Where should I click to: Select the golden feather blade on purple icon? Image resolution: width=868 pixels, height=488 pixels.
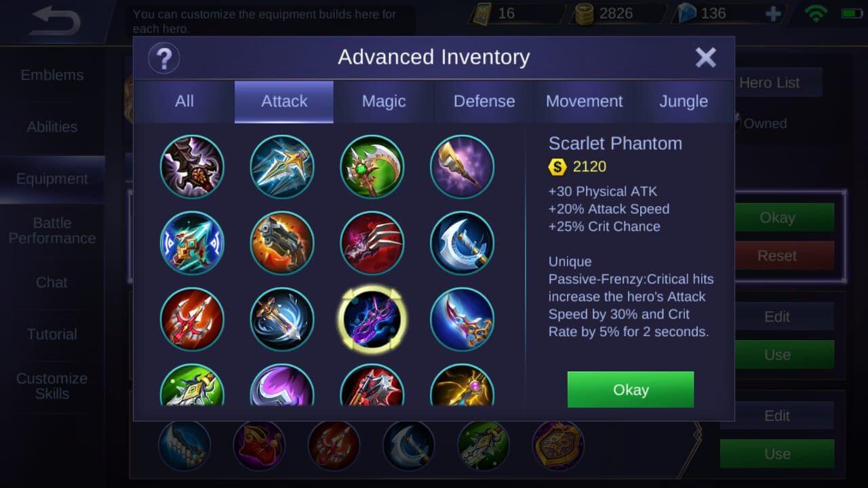462,167
